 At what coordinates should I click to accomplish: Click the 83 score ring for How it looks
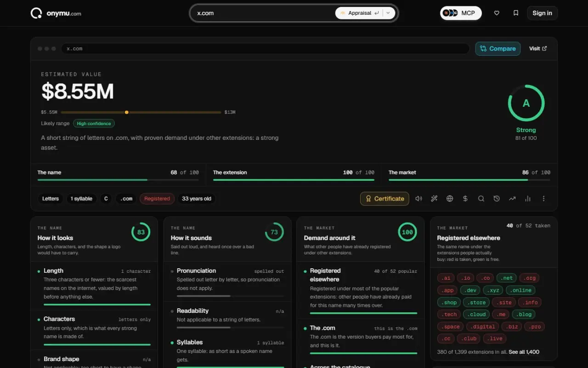[141, 232]
